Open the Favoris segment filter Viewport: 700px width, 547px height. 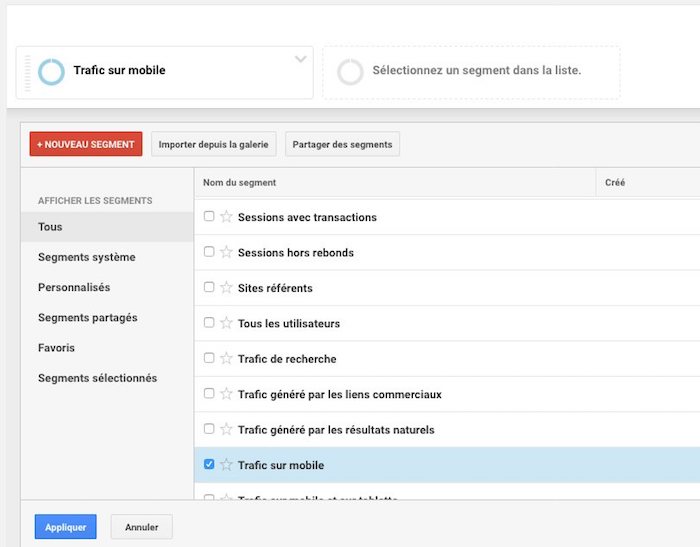click(x=57, y=348)
